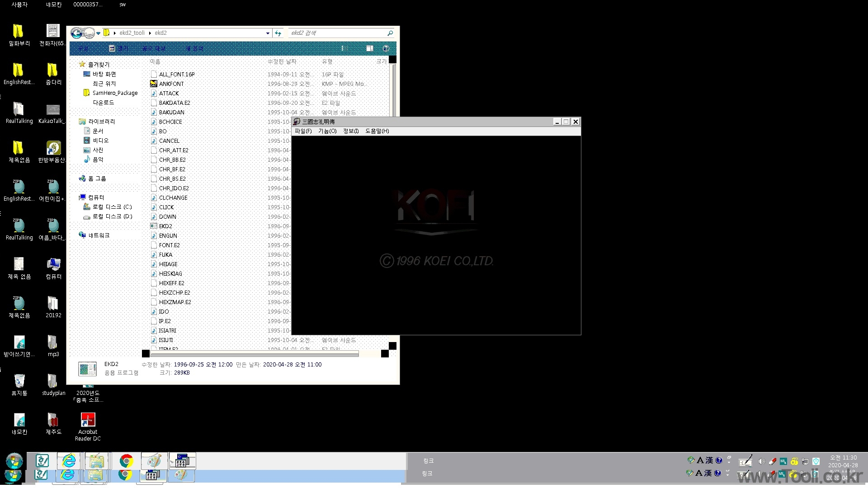Select ekd2_tooli in the address breadcrumb

[x=132, y=33]
